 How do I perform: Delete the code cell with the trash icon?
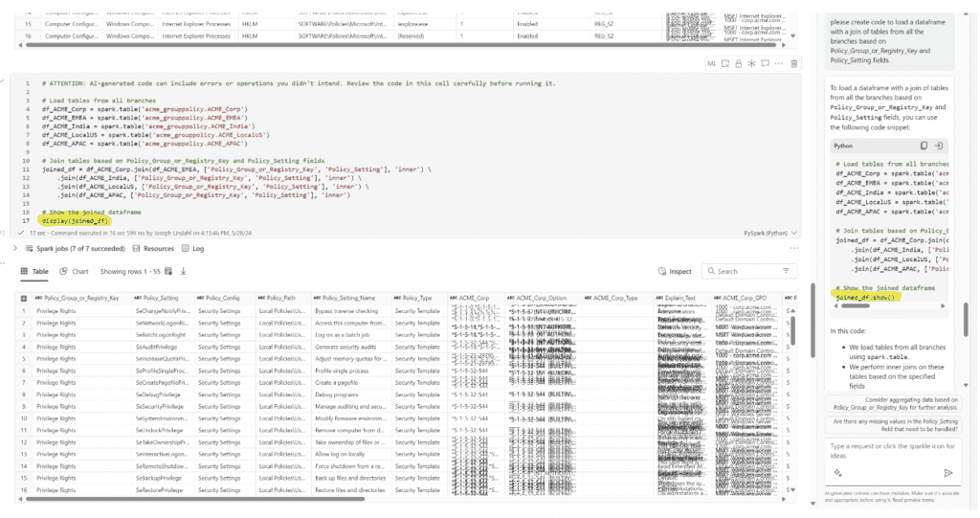coord(793,64)
